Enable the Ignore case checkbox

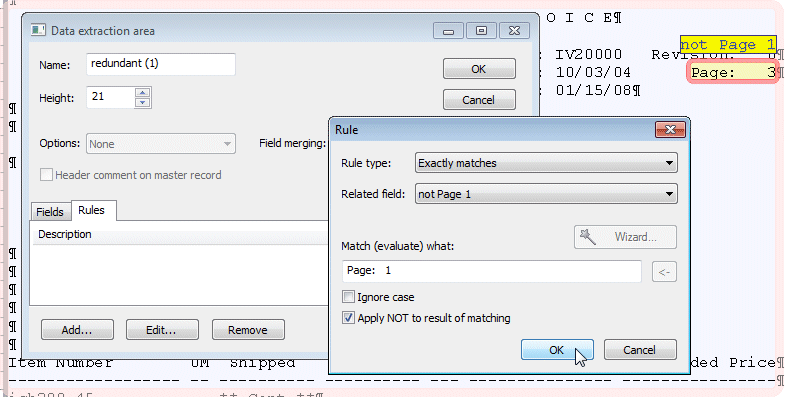348,297
